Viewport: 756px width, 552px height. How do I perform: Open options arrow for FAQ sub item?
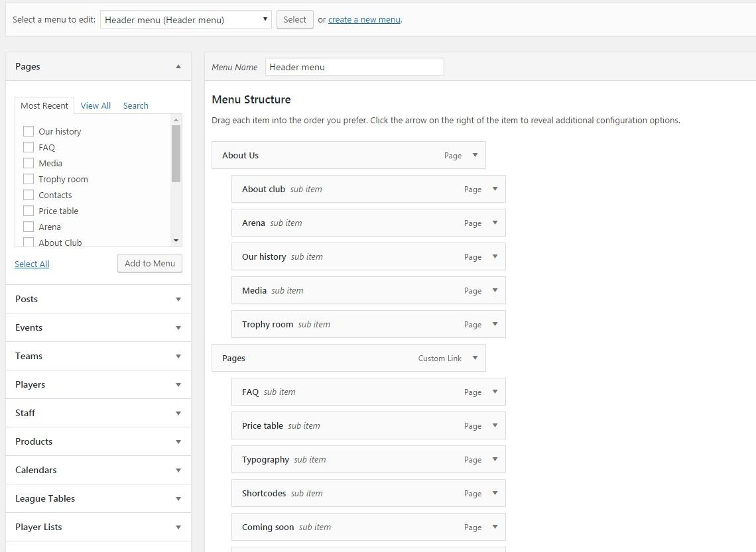(x=495, y=392)
